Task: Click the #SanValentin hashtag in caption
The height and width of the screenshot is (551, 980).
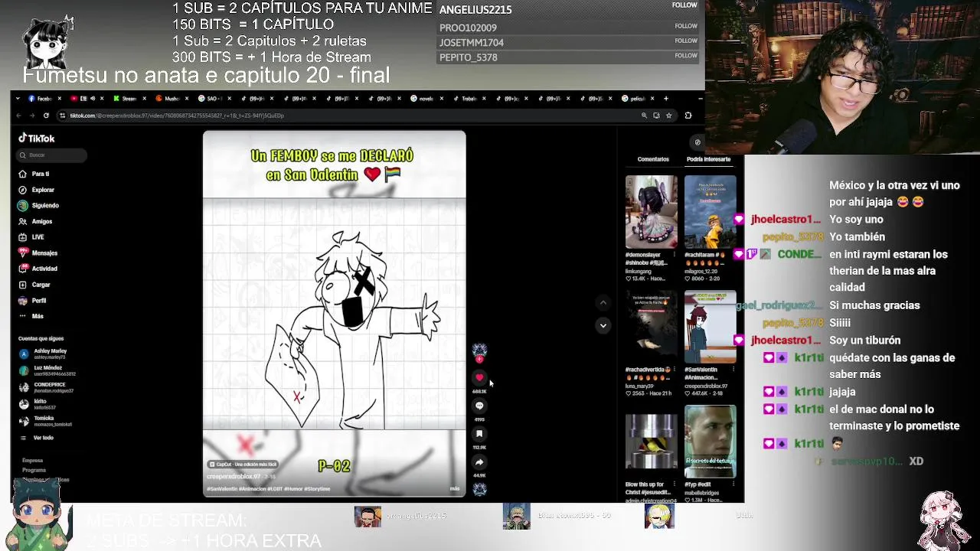Action: 222,488
